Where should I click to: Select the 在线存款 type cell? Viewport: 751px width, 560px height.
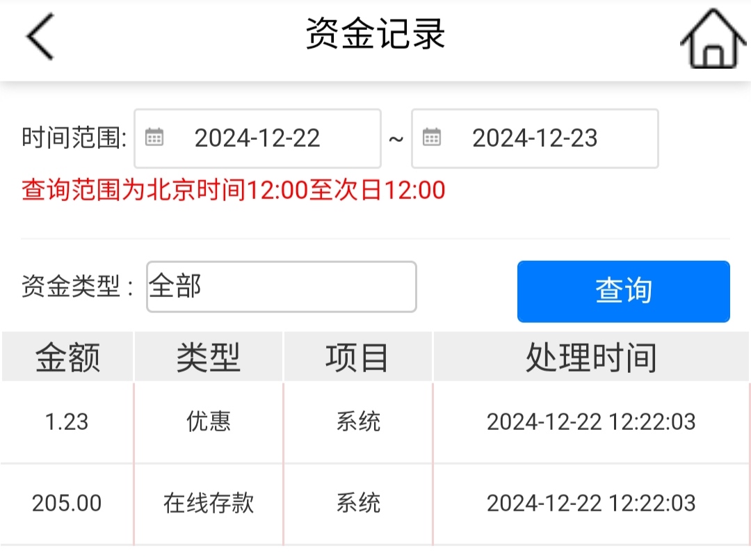209,503
